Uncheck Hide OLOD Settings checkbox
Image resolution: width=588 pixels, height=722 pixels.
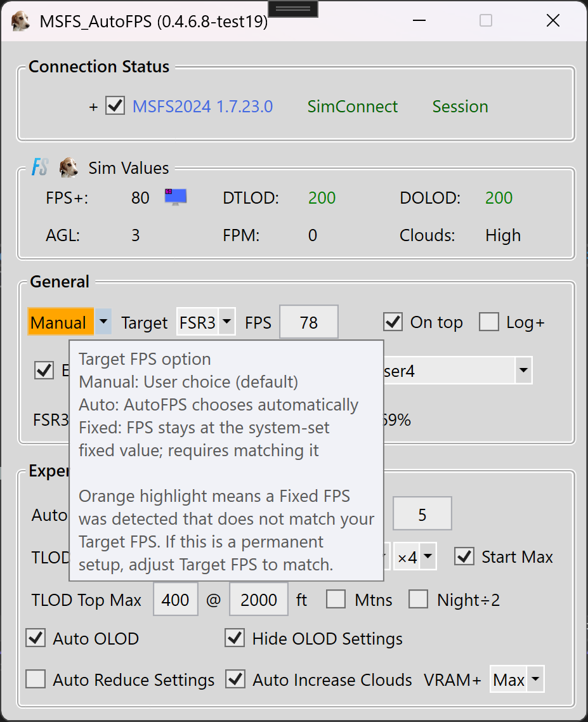235,638
